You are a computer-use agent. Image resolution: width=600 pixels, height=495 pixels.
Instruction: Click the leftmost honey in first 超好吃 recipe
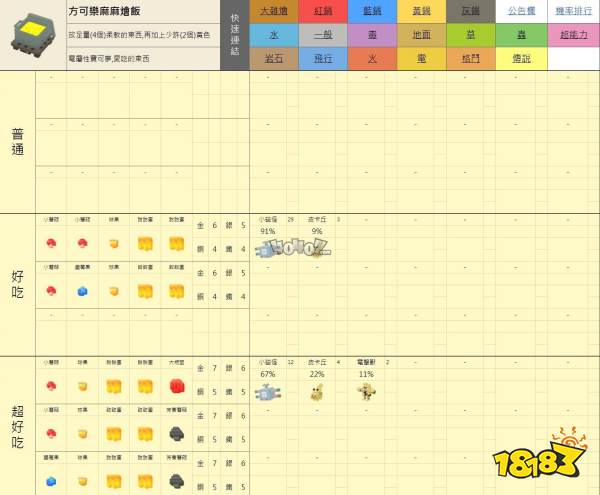pos(114,386)
